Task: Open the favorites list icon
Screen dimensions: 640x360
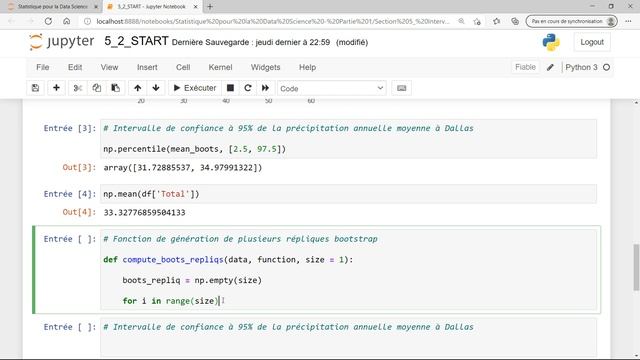Action: click(496, 21)
